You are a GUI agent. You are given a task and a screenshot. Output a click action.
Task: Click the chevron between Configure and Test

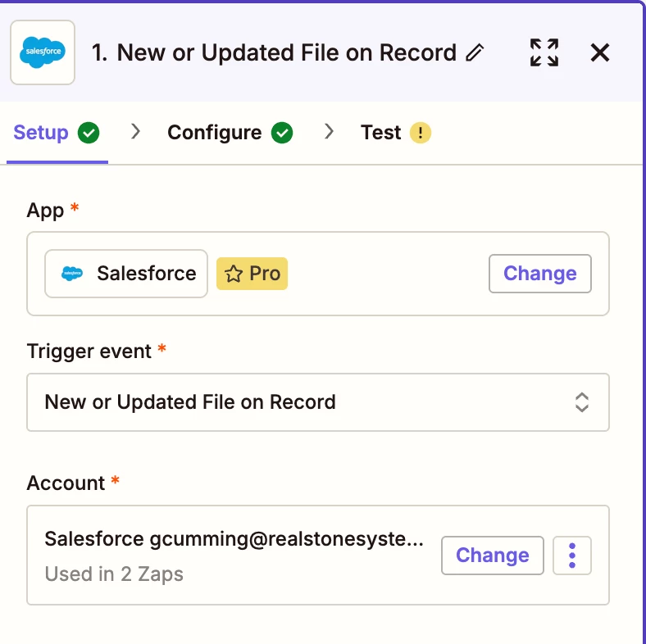[x=329, y=132]
